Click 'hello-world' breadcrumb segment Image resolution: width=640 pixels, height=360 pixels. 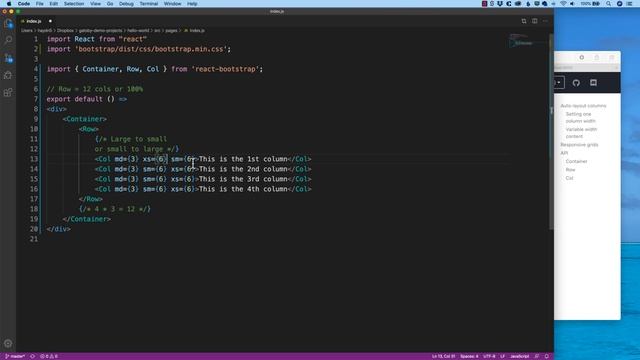pos(138,31)
